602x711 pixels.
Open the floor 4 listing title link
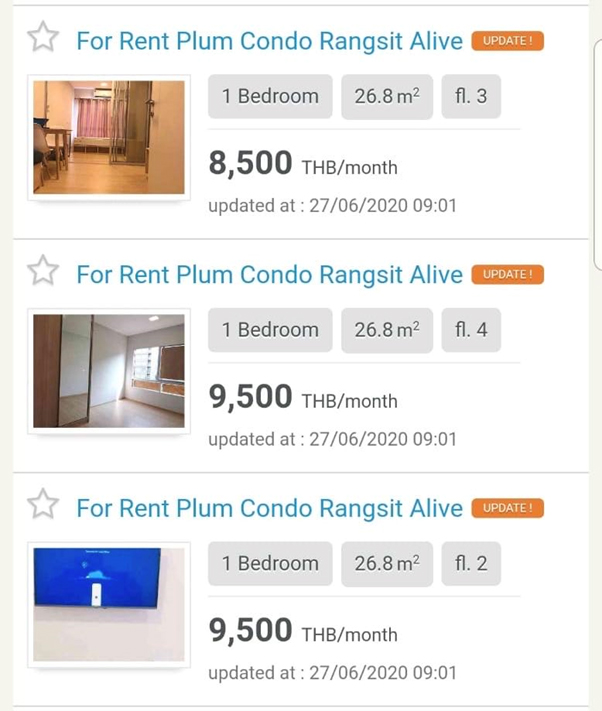click(x=269, y=274)
